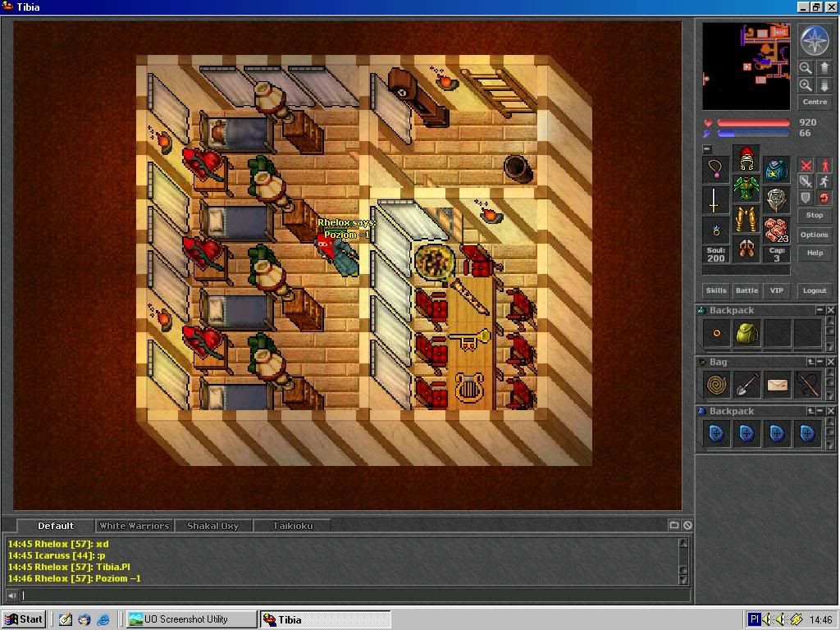Image resolution: width=840 pixels, height=630 pixels.
Task: Select the coiled rope in Bag
Action: coord(716,385)
